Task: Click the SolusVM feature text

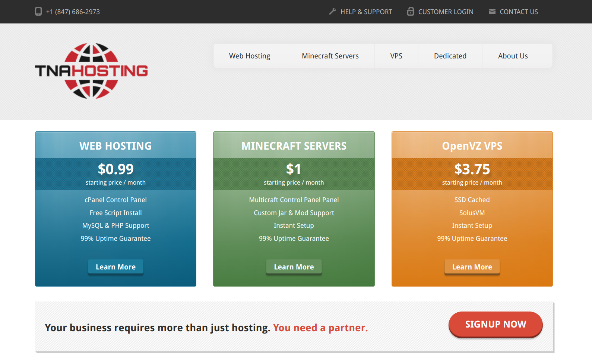Action: (x=472, y=213)
